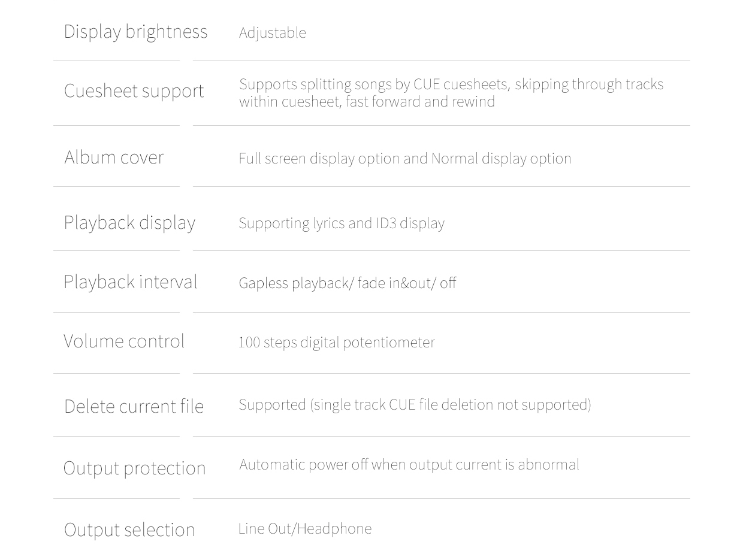Click the "Normal display option" phrase

(x=501, y=159)
